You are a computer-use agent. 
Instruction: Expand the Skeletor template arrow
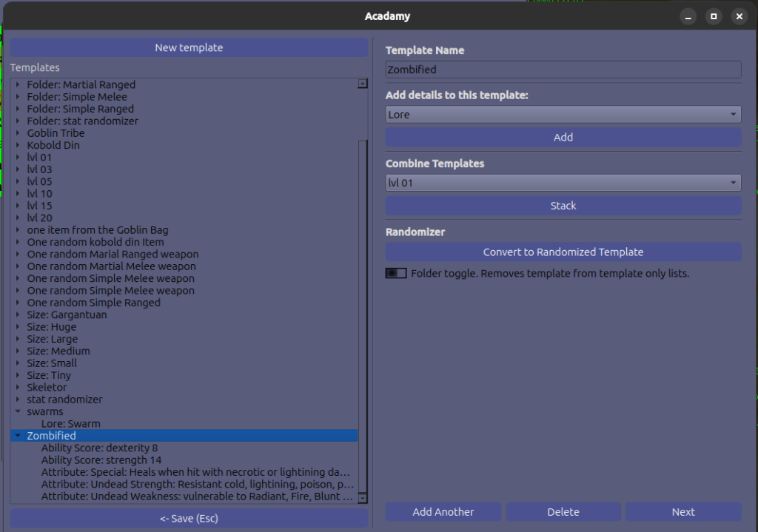[x=18, y=388]
